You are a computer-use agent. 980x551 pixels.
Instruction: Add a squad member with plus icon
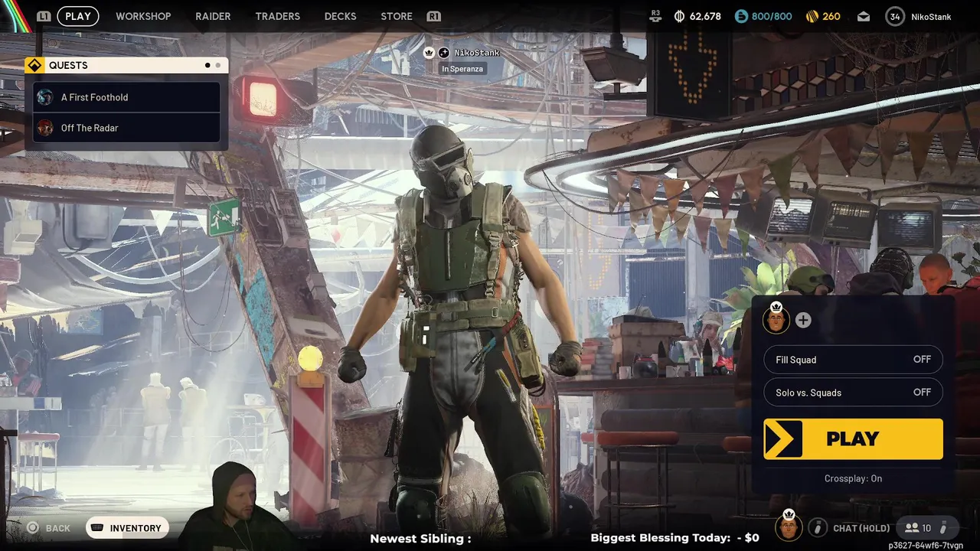point(803,320)
